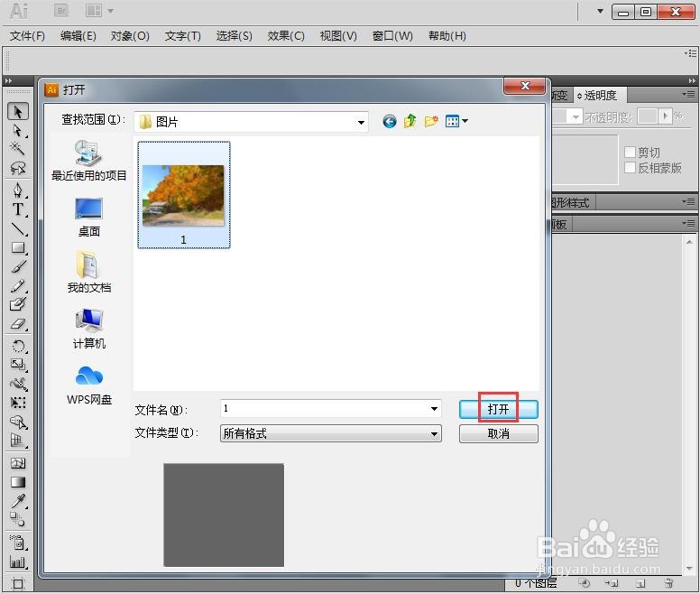
Task: Open the 对象(O) menu
Action: (x=130, y=36)
